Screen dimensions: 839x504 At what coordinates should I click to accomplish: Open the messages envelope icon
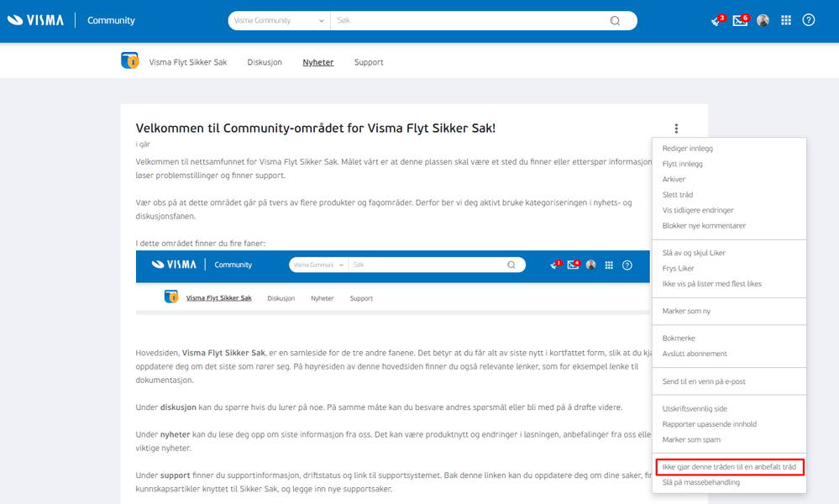[x=740, y=20]
